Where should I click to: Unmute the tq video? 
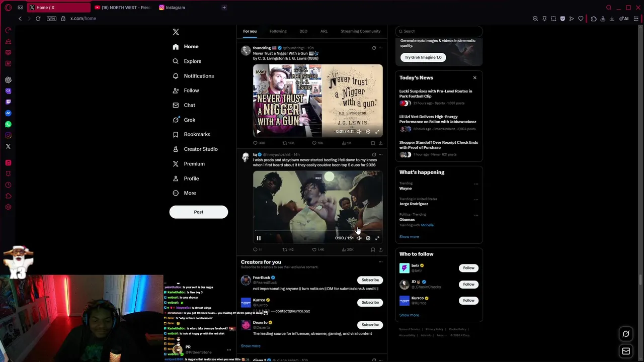click(x=359, y=238)
